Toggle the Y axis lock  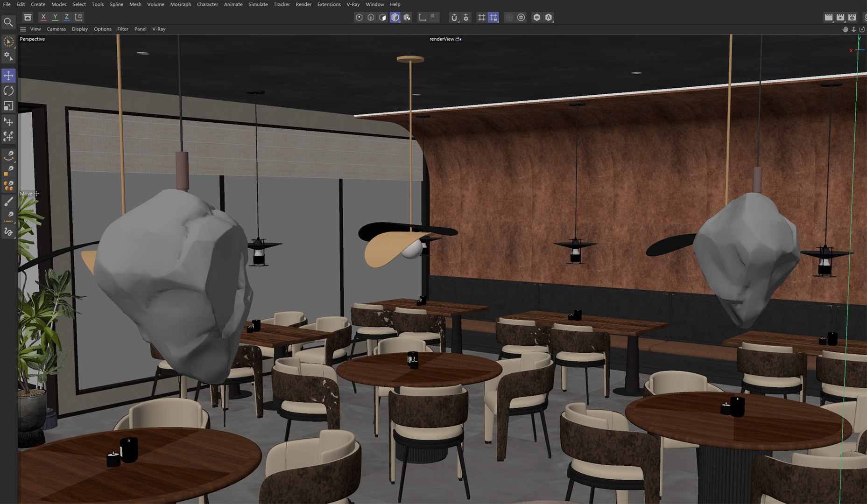[x=55, y=17]
